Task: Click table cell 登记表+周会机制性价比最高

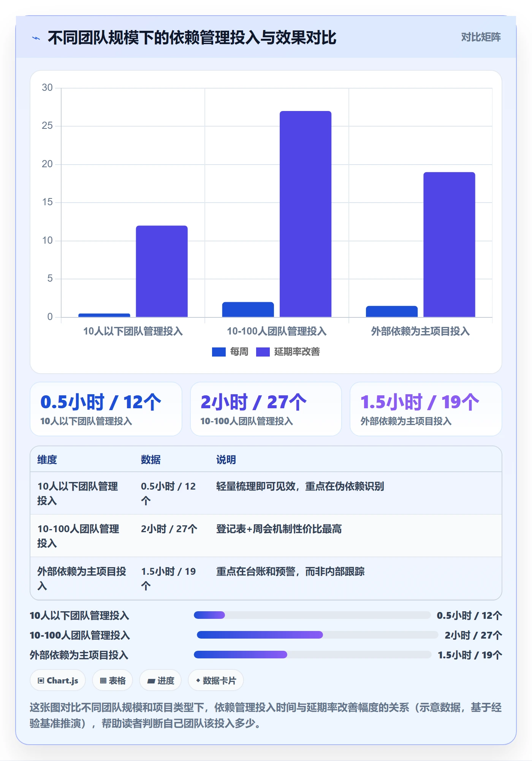Action: [x=279, y=529]
